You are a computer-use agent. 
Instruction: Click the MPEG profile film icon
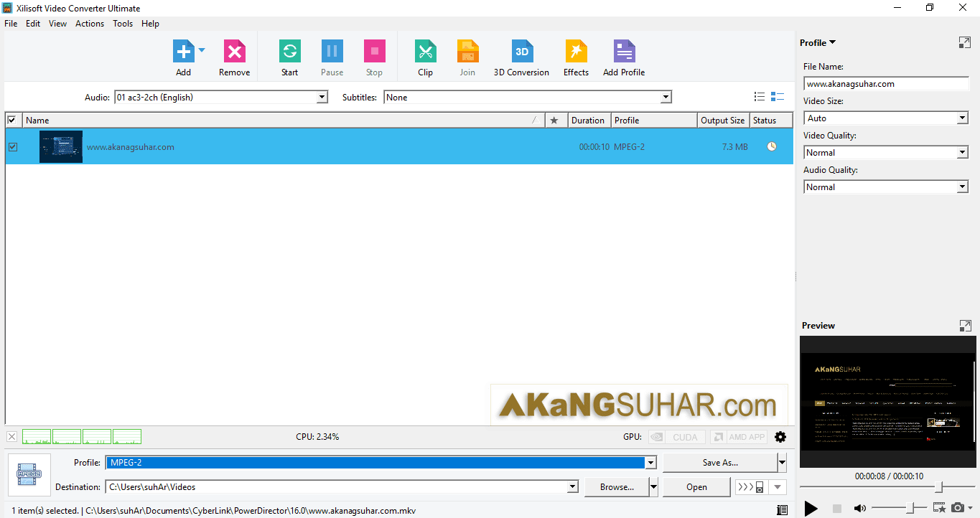[29, 475]
